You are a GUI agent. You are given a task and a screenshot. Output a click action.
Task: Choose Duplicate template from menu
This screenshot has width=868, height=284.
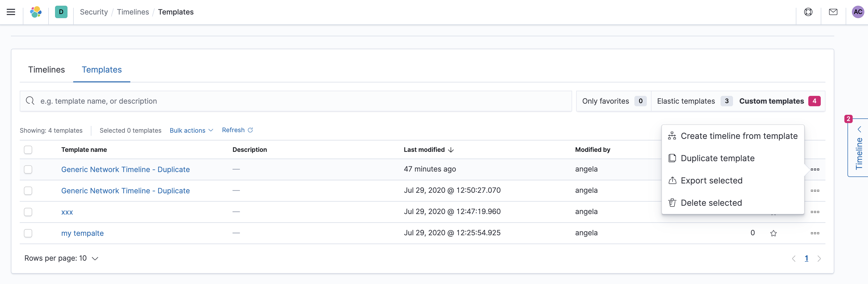tap(717, 158)
